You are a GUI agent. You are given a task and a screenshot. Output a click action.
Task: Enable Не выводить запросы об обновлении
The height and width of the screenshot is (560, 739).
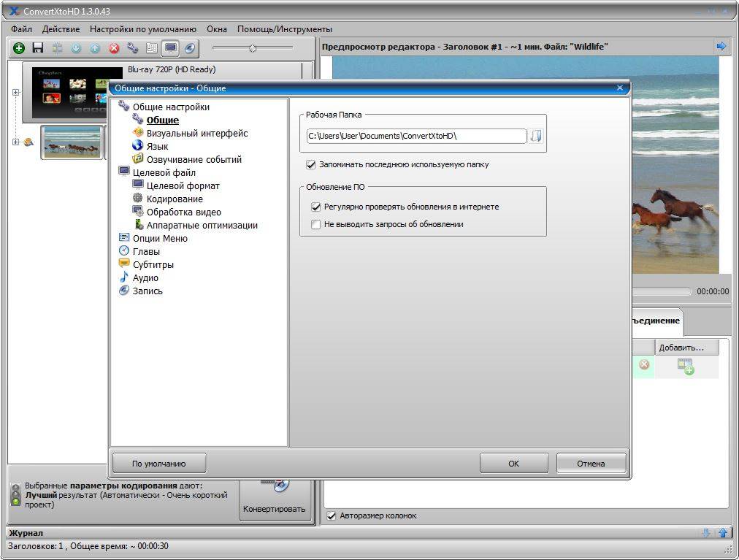(x=315, y=224)
